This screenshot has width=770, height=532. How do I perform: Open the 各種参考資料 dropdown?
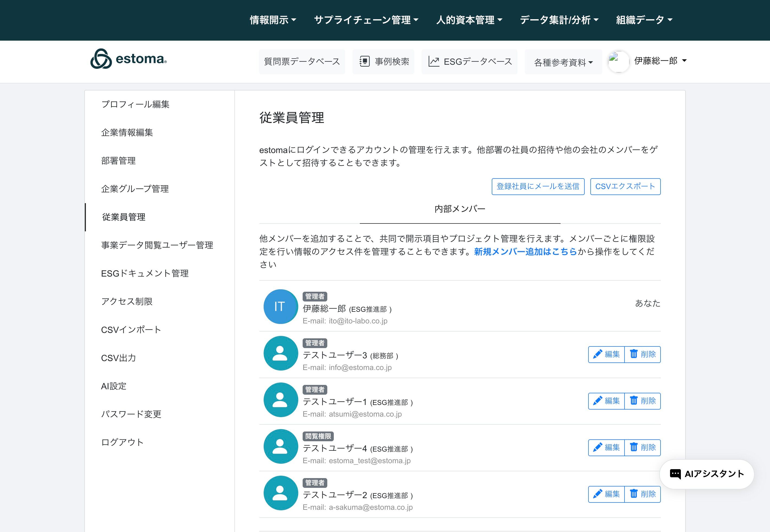pyautogui.click(x=563, y=62)
